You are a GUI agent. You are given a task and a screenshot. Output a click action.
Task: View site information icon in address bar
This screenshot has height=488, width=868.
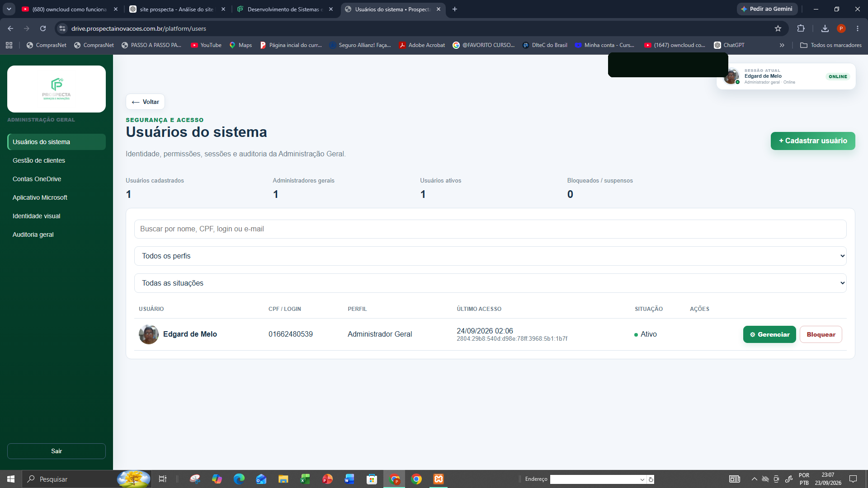click(x=62, y=28)
